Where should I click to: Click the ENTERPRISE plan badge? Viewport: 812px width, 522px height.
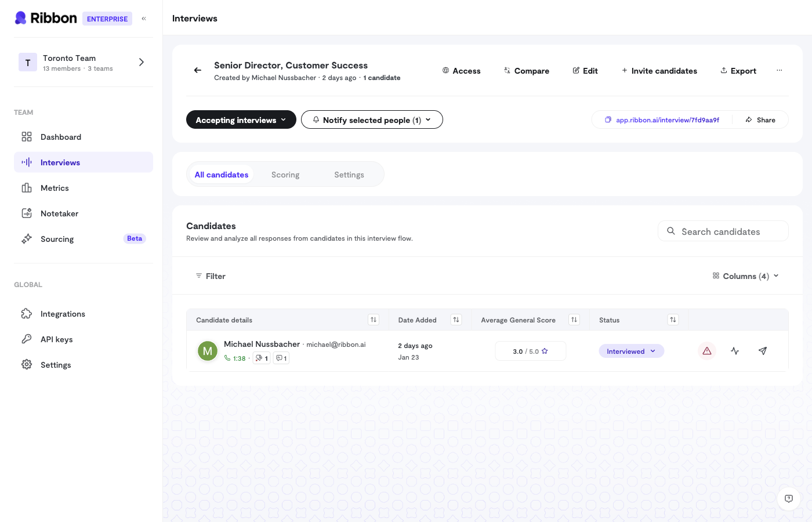pos(107,19)
